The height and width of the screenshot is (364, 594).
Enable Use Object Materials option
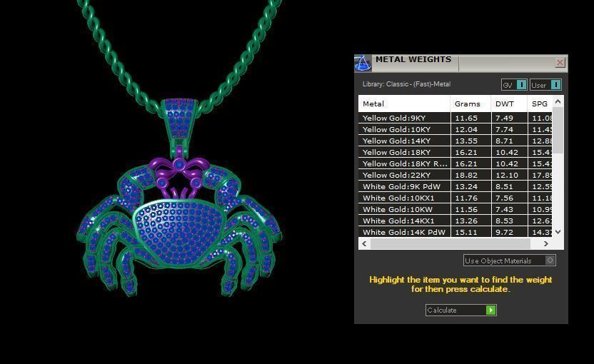[x=510, y=261]
